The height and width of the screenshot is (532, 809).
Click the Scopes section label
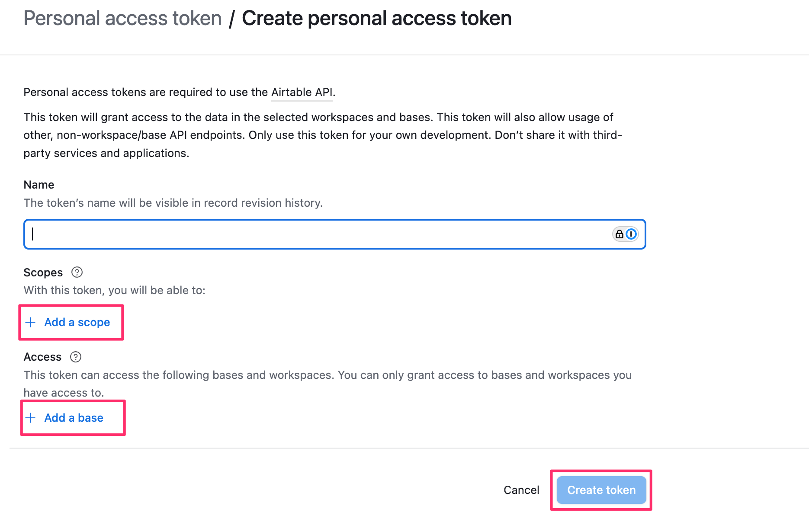click(x=43, y=272)
